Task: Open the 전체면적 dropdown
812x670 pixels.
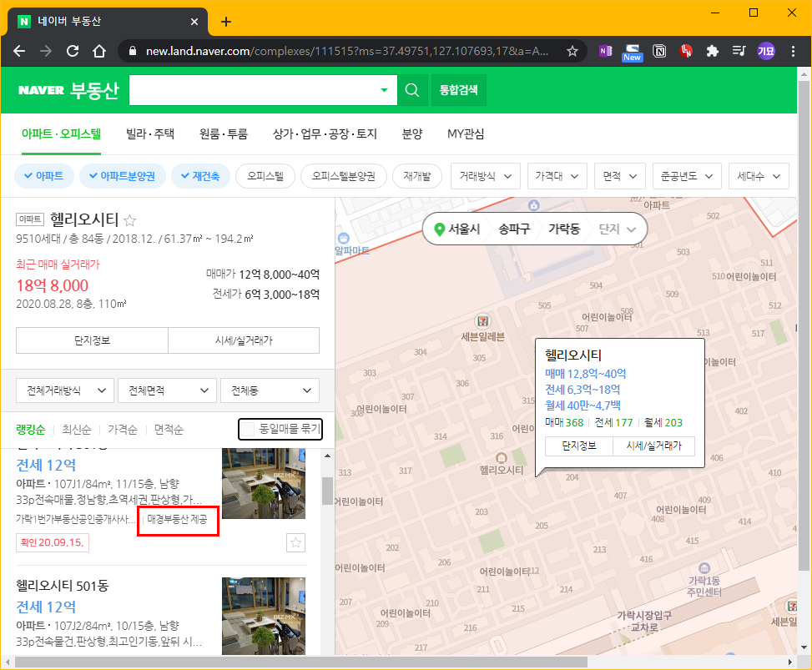Action: (x=167, y=390)
